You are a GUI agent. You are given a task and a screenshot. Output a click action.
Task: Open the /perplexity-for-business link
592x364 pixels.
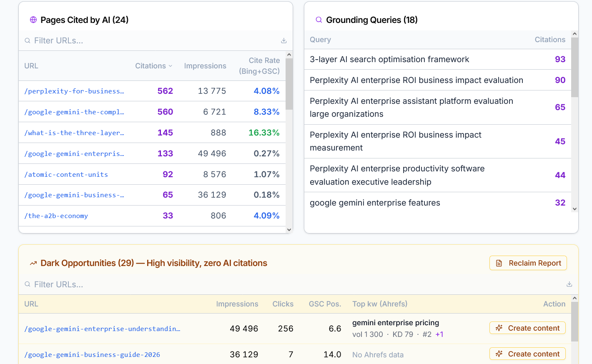pyautogui.click(x=74, y=91)
